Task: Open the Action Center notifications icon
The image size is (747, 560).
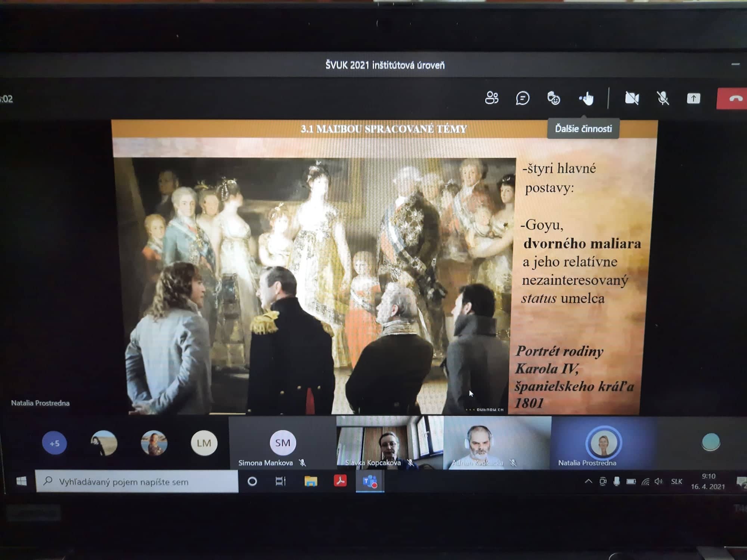Action: pos(741,482)
